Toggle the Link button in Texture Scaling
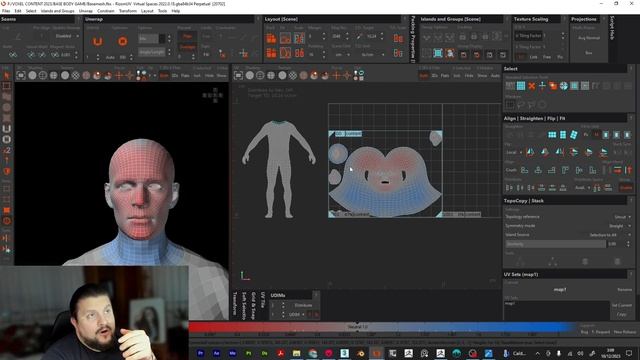The image size is (640, 360). (x=533, y=57)
